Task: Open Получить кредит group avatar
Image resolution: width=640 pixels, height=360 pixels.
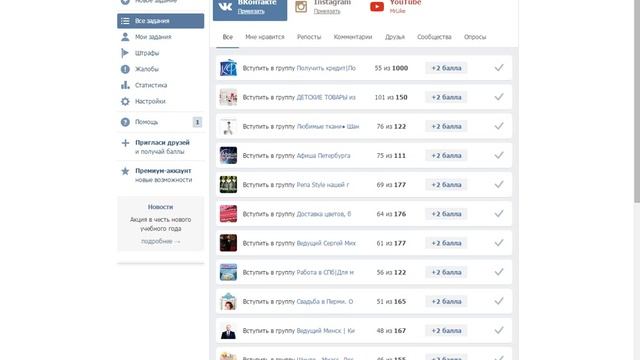Action: 228,68
